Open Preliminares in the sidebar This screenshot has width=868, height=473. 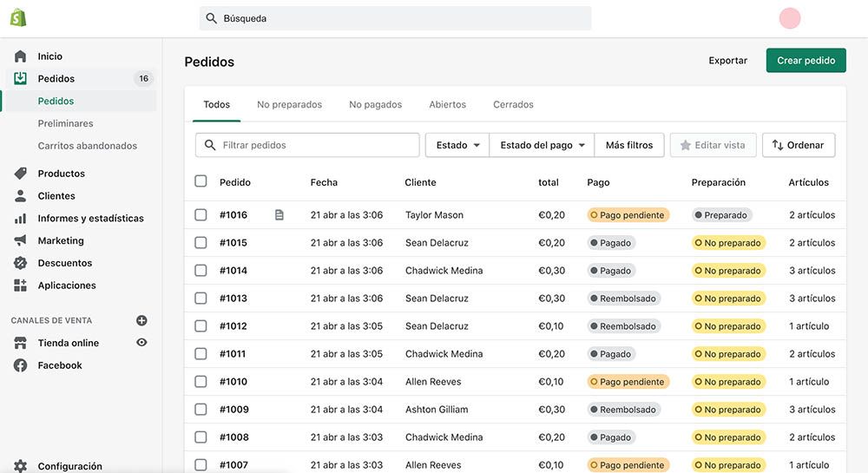click(65, 123)
